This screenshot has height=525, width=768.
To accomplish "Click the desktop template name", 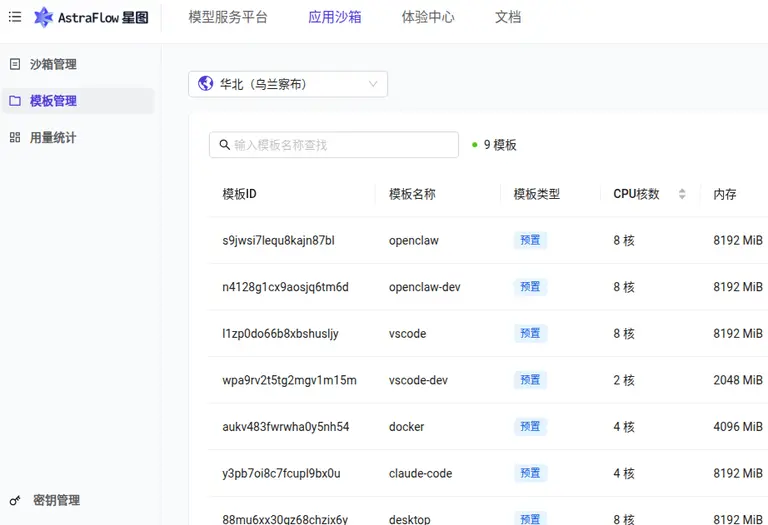I will 410,519.
